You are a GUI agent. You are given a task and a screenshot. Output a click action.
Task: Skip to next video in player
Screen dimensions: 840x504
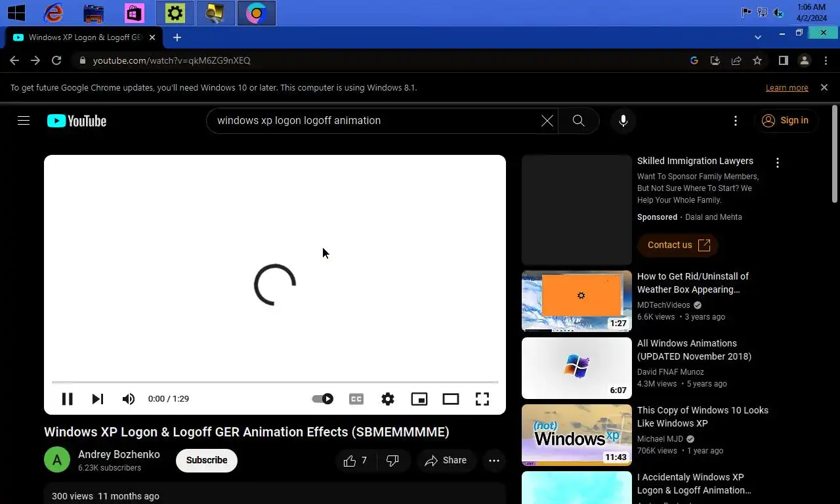coord(98,399)
